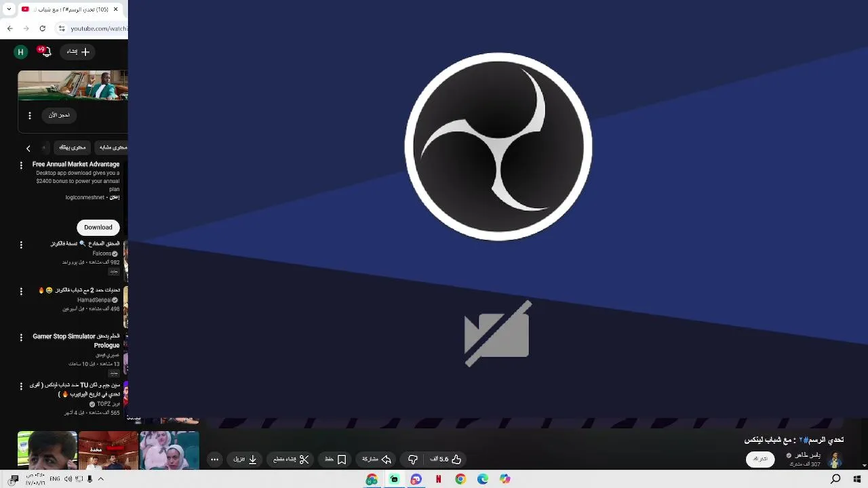Save the video with bookmark button
Screen dimensions: 868x488
point(336,460)
